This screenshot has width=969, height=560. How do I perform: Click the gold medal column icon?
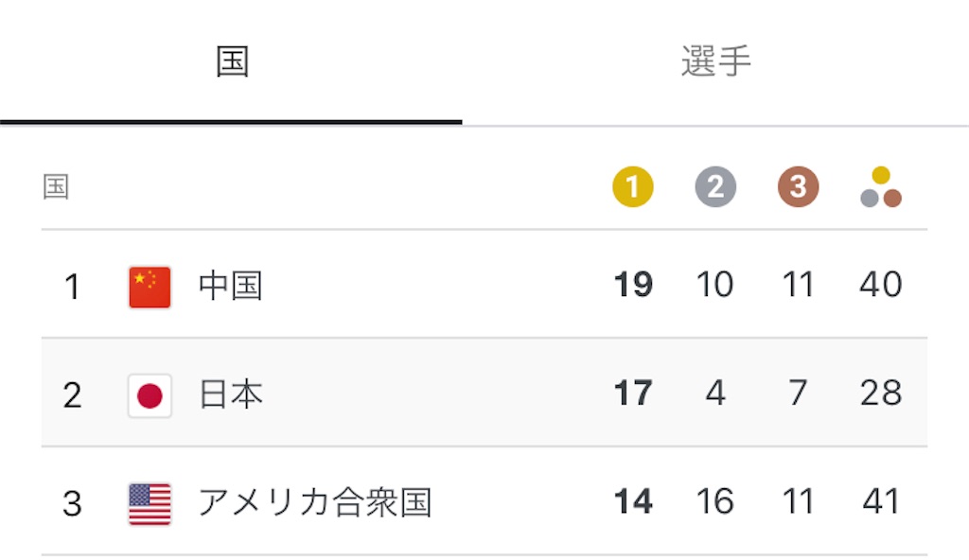[x=633, y=186]
